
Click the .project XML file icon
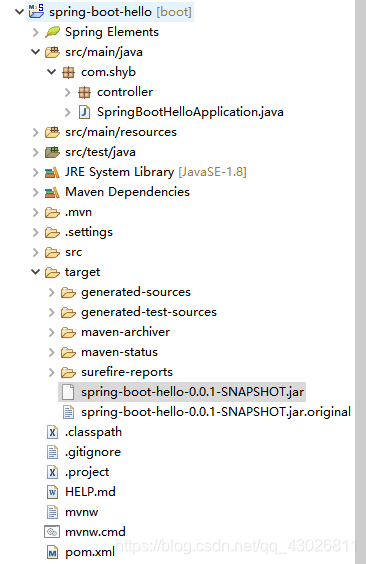tap(52, 472)
